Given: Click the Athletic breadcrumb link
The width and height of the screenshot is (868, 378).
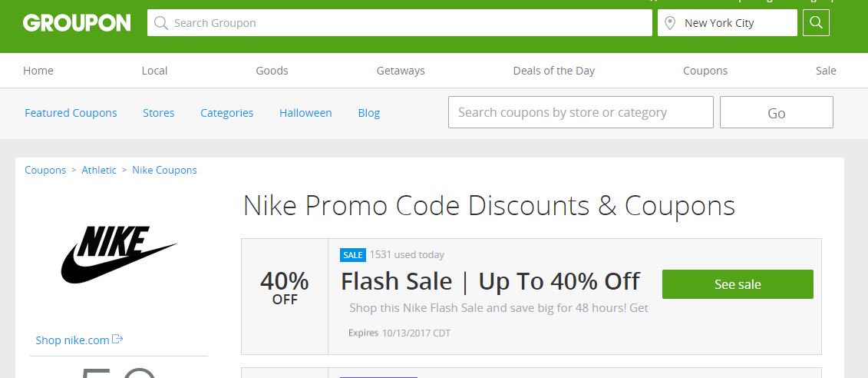Looking at the screenshot, I should click(99, 171).
